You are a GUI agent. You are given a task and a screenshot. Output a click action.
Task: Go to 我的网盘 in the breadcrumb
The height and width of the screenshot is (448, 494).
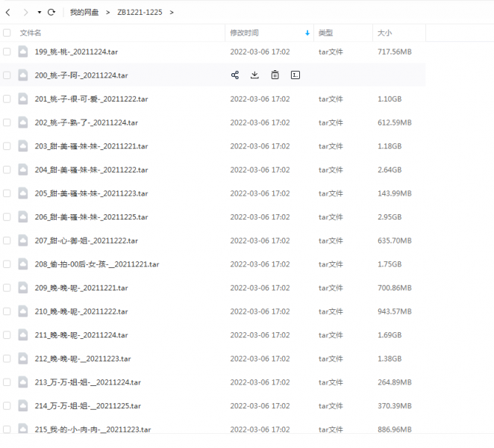[x=84, y=13]
